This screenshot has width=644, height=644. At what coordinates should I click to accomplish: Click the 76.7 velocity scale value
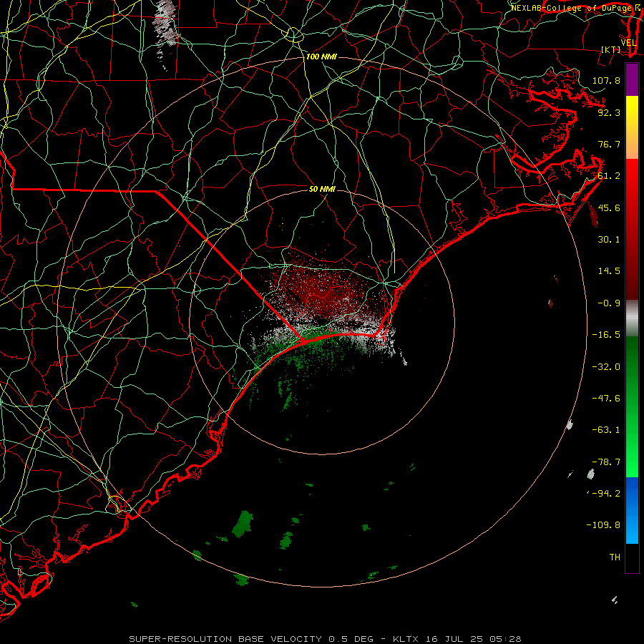609,144
